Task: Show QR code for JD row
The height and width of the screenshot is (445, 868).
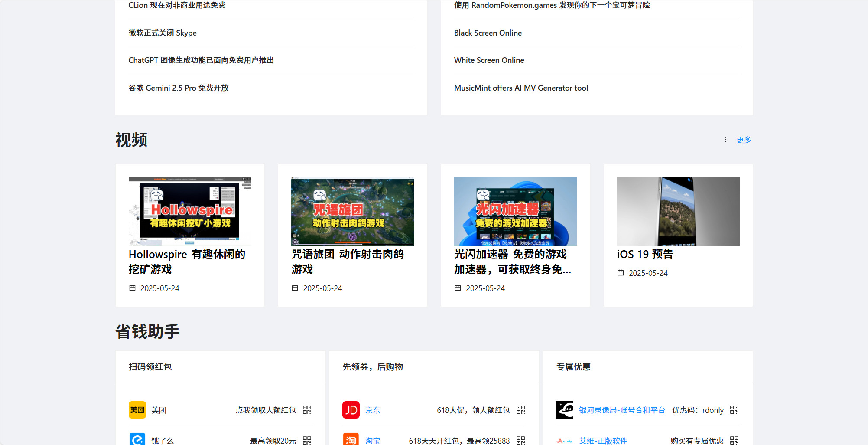Action: (521, 410)
